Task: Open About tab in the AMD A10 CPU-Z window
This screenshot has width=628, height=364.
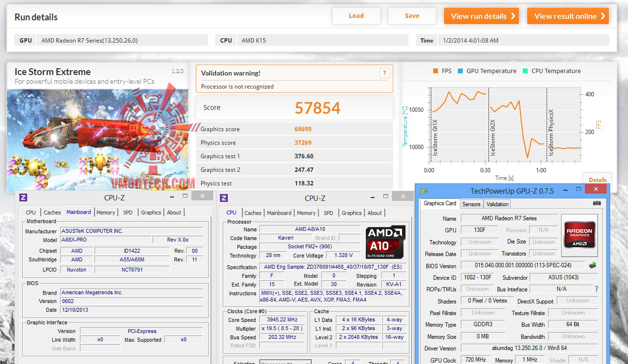Action: (375, 213)
